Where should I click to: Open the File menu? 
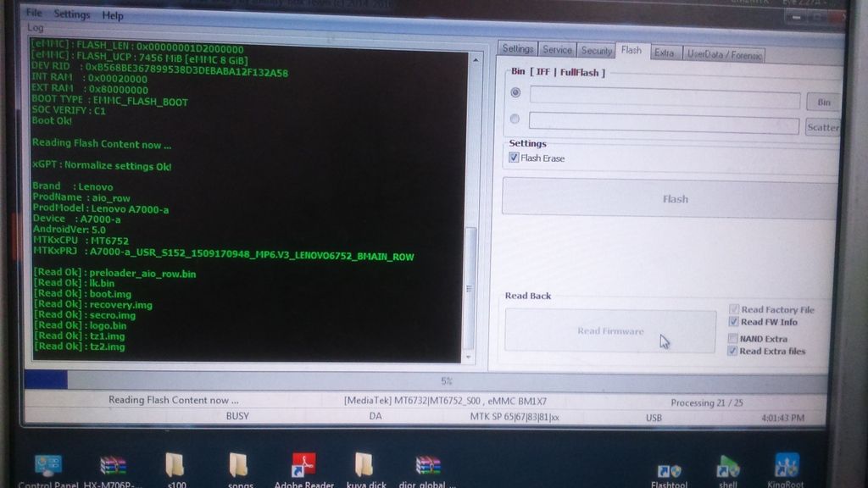(34, 14)
